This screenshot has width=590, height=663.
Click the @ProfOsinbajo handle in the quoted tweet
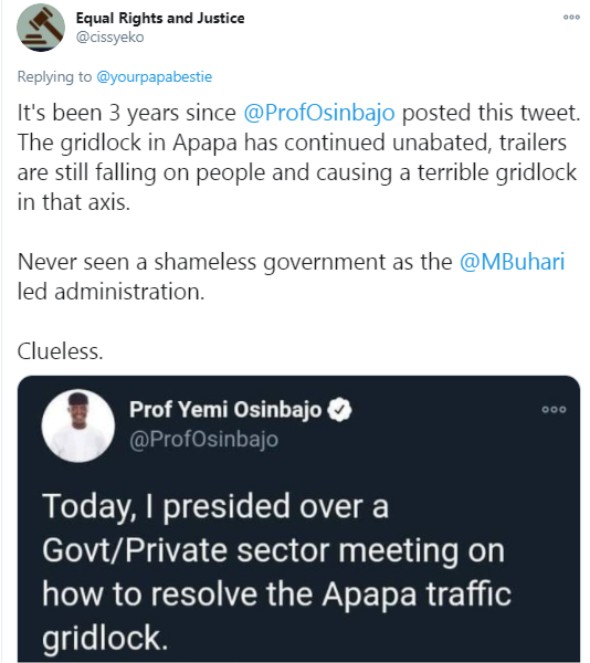tap(204, 439)
